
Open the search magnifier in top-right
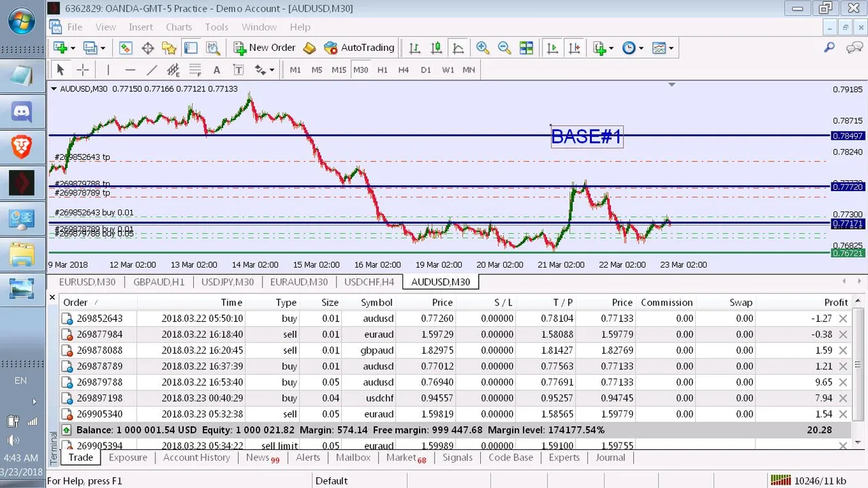tap(829, 47)
